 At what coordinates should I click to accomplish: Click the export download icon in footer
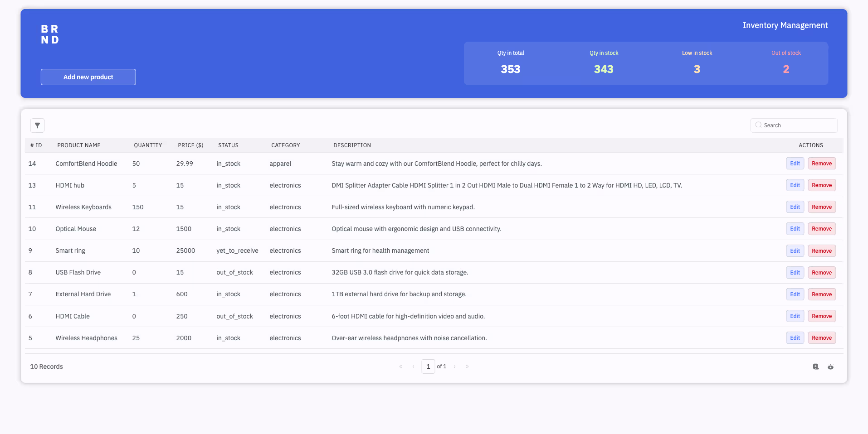(816, 366)
